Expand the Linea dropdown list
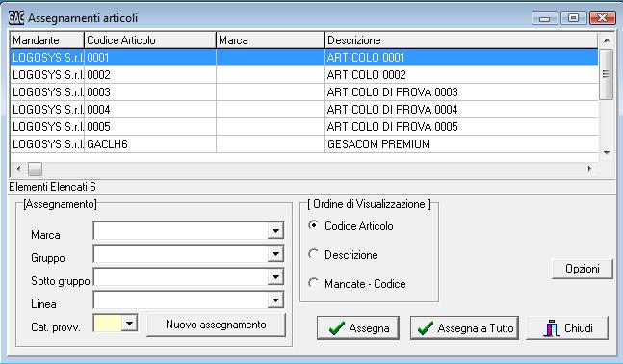The height and width of the screenshot is (364, 623). (275, 300)
